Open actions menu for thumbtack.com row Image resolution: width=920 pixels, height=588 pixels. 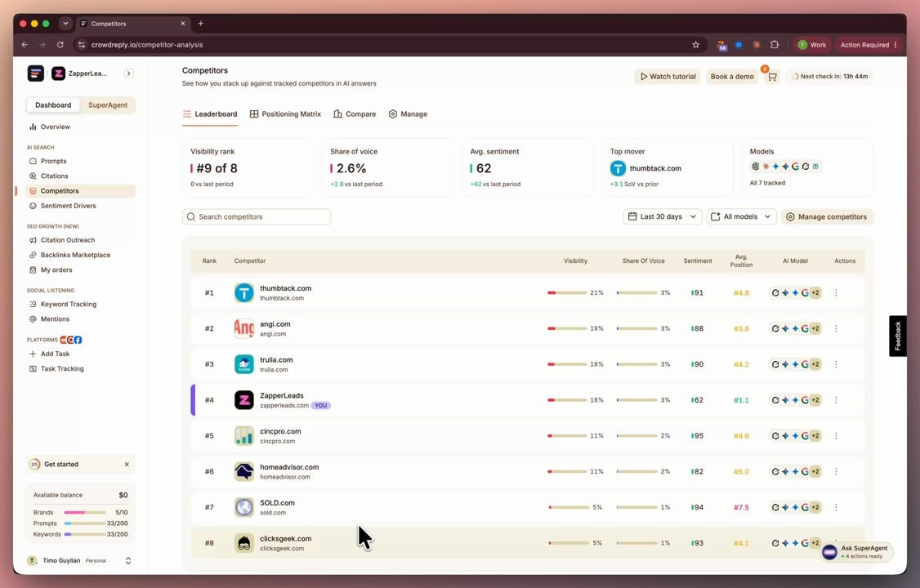(836, 292)
